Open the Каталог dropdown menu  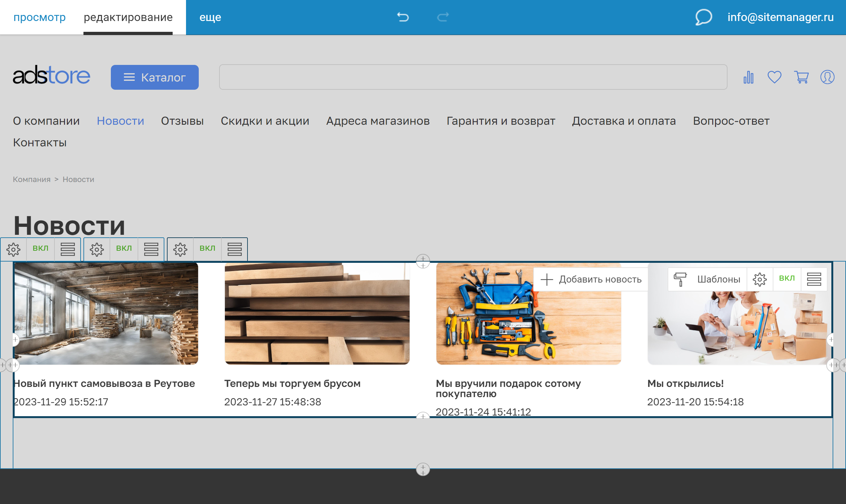[x=154, y=77]
